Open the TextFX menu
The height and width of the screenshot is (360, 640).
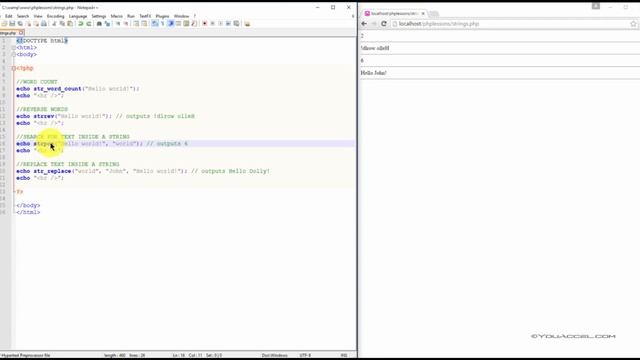point(145,16)
